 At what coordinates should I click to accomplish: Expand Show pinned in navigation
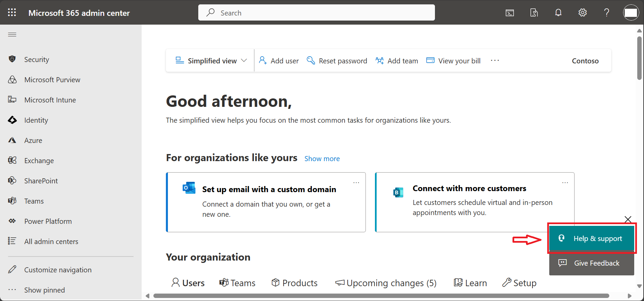(x=36, y=290)
